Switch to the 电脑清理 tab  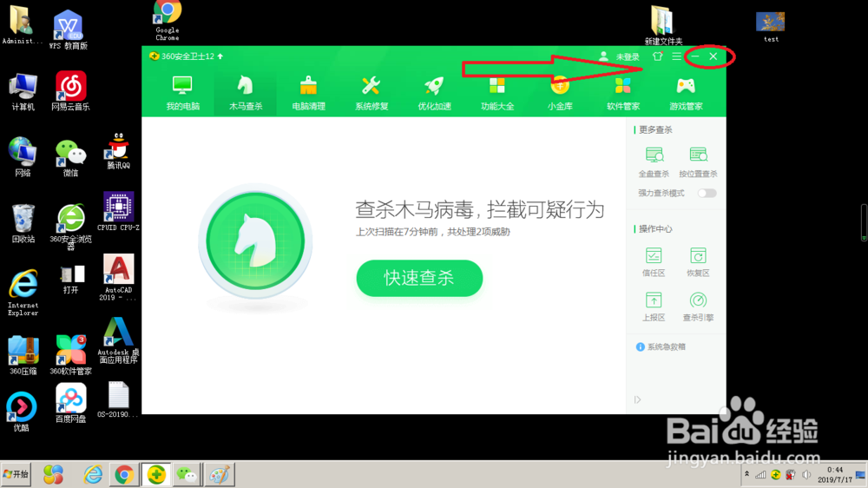click(x=308, y=93)
